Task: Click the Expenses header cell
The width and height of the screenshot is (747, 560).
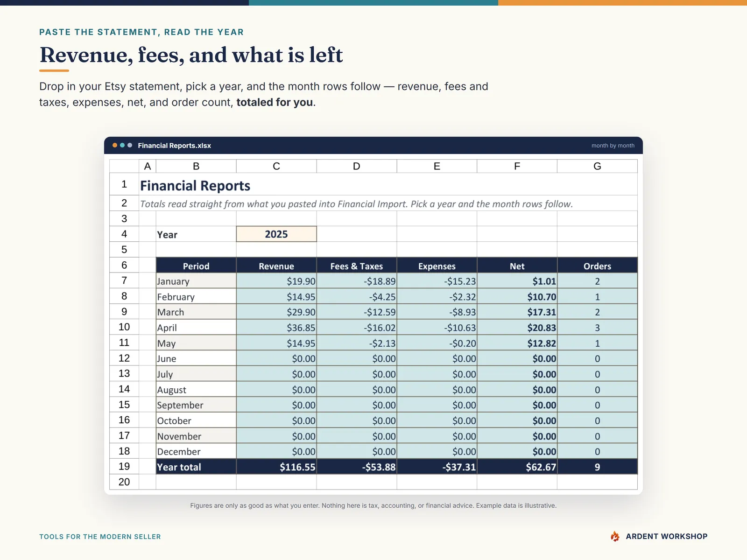Action: tap(437, 266)
